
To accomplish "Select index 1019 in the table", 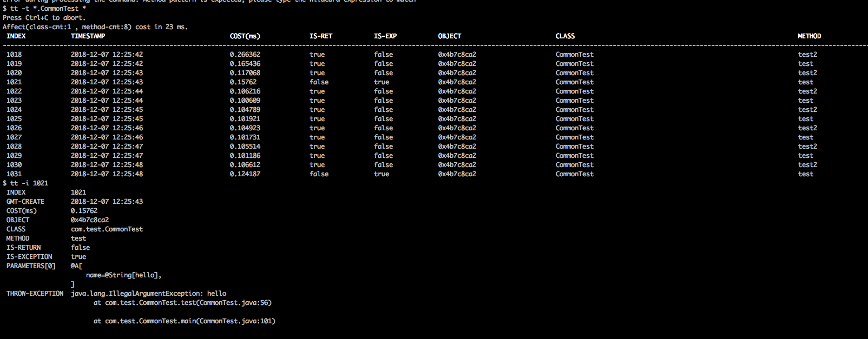I will (14, 64).
